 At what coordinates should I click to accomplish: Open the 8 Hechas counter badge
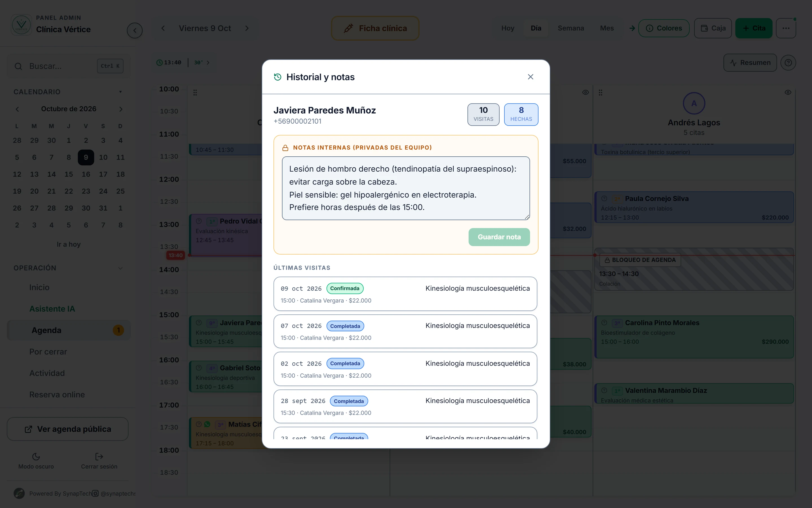(x=521, y=115)
